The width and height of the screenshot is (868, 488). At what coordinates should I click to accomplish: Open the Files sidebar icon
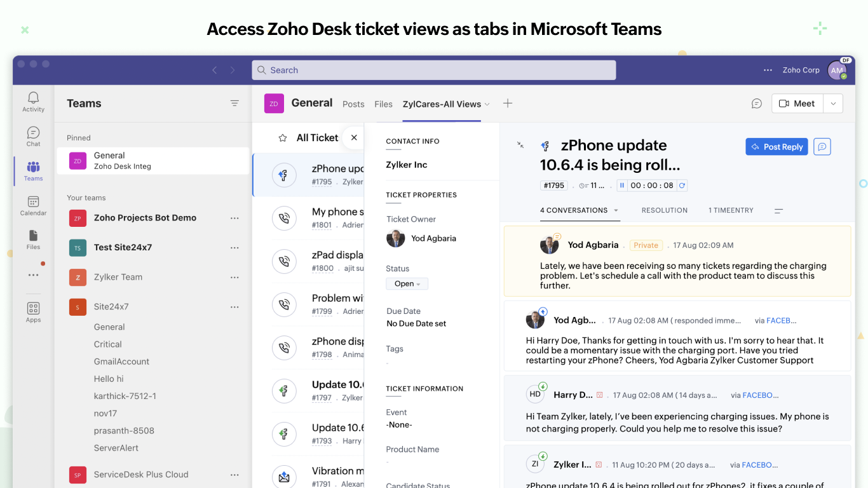click(x=33, y=240)
